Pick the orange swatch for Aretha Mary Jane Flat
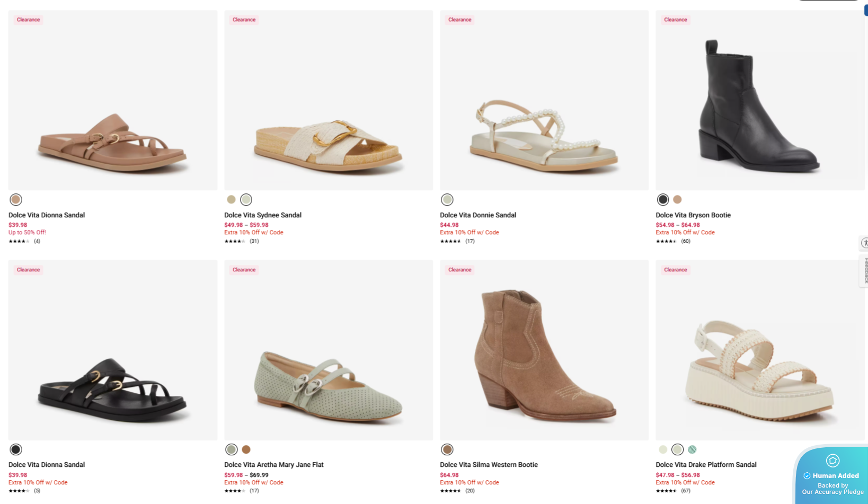 tap(246, 449)
